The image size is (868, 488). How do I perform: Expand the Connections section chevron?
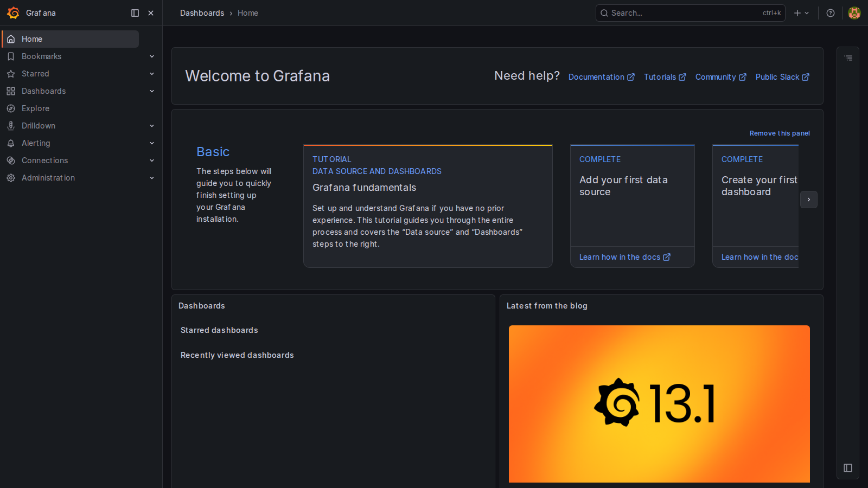click(x=152, y=160)
